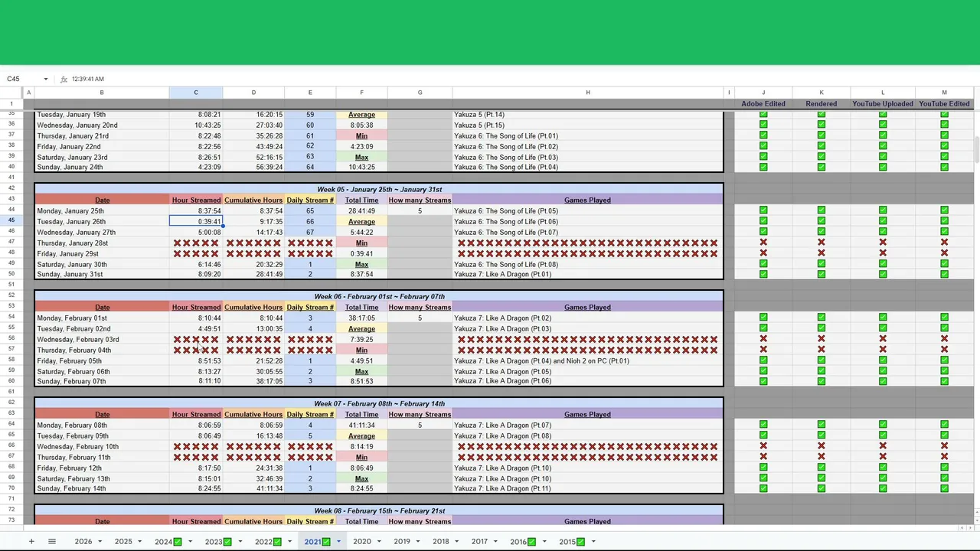Open the 2025 tab dropdown arrow

tap(140, 542)
